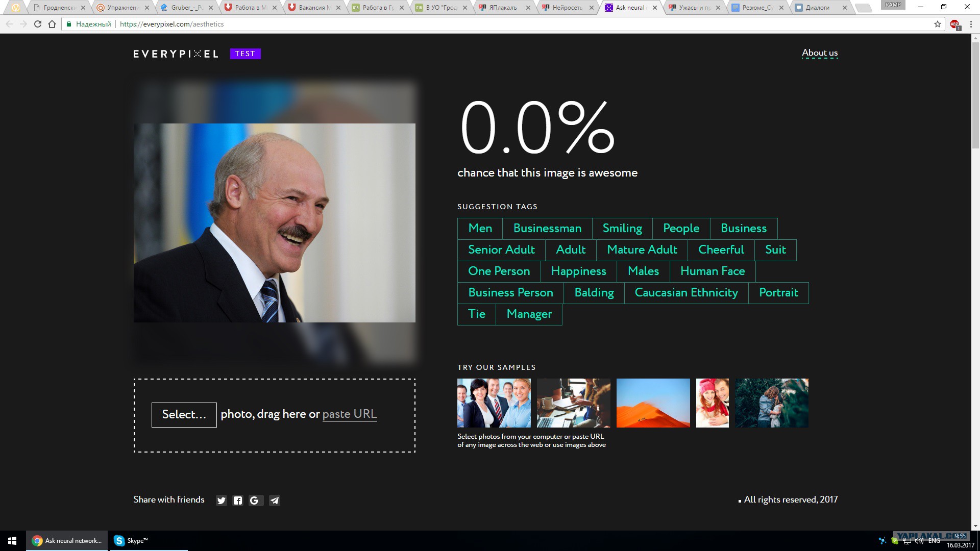Click the Men suggestion tag
Screen dimensions: 980x551
pyautogui.click(x=480, y=229)
